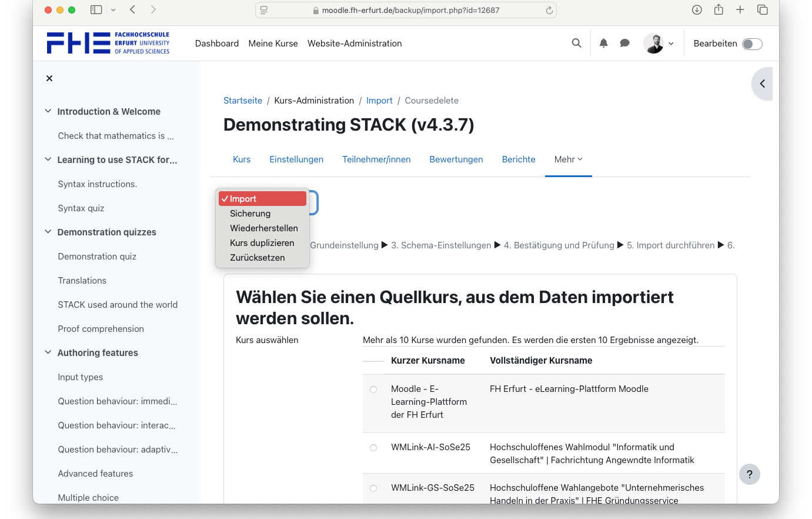Open the Startseite breadcrumb link

tap(243, 101)
